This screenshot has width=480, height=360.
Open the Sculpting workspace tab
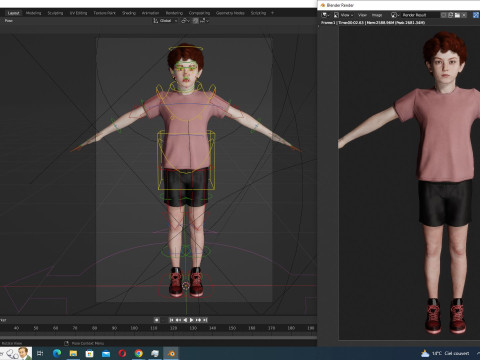click(55, 13)
